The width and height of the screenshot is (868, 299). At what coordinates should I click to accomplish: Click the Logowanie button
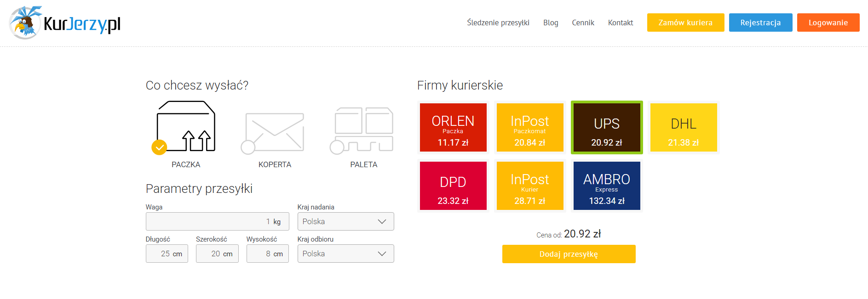pyautogui.click(x=828, y=23)
